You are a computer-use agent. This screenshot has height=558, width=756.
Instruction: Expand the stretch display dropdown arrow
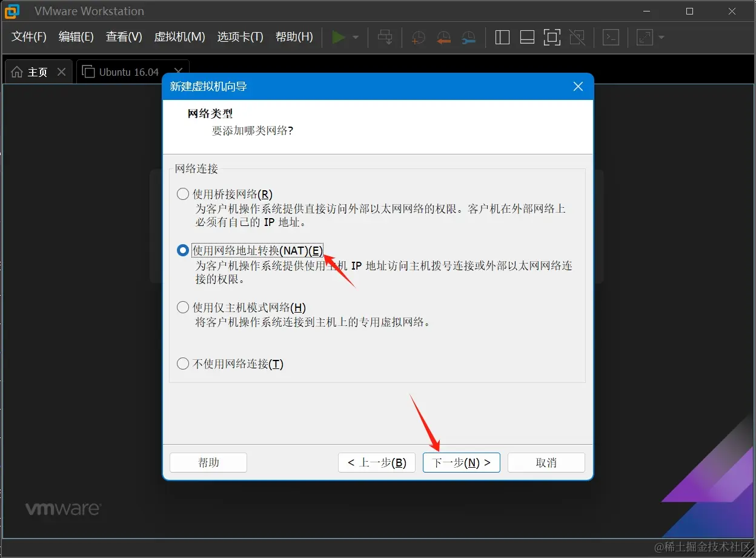click(x=661, y=38)
